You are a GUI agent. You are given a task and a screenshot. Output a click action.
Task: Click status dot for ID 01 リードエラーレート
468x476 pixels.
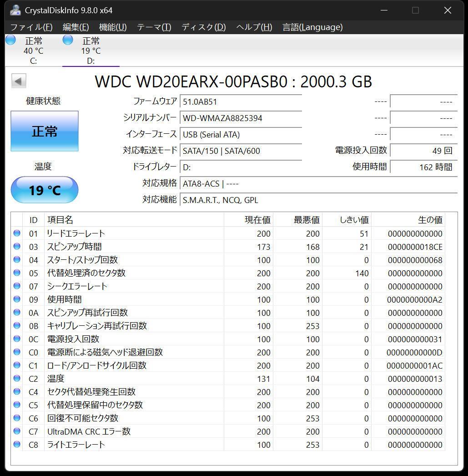coord(17,233)
